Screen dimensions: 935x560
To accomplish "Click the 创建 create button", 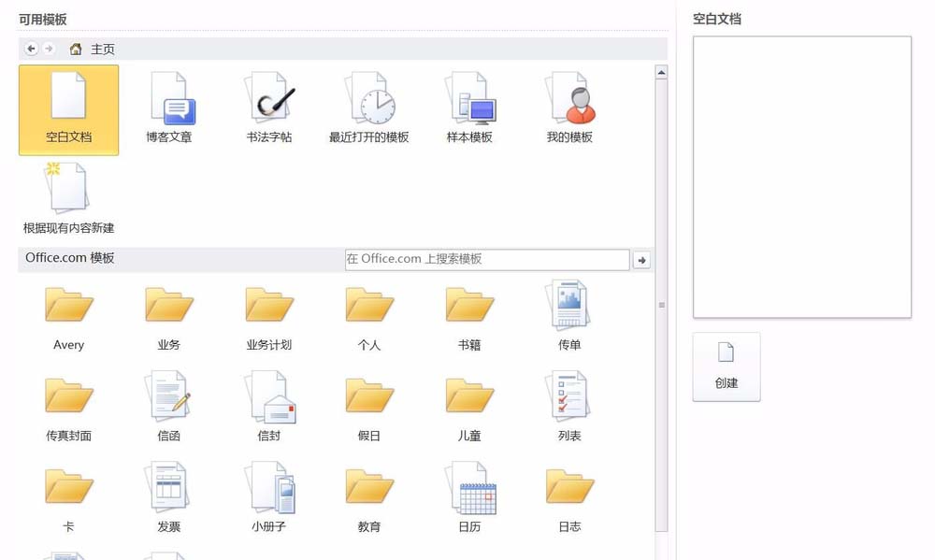I will click(x=726, y=366).
